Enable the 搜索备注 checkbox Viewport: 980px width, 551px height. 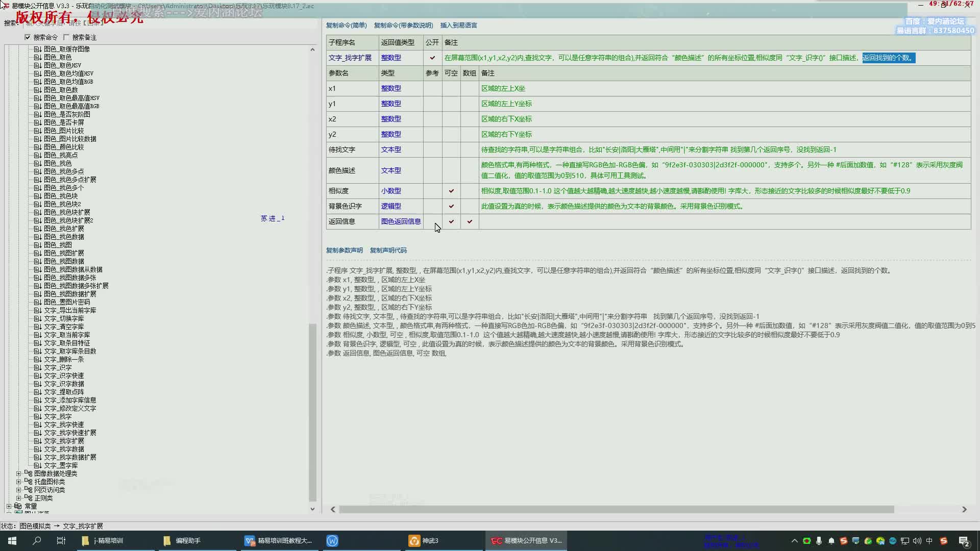tap(66, 37)
